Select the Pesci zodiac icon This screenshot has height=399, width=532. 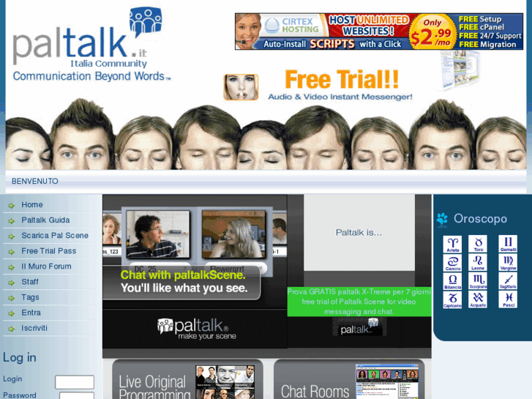click(508, 300)
